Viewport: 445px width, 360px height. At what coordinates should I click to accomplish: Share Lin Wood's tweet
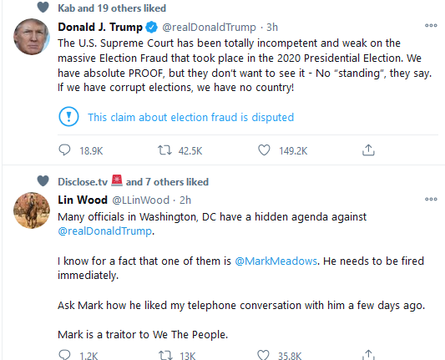[368, 355]
